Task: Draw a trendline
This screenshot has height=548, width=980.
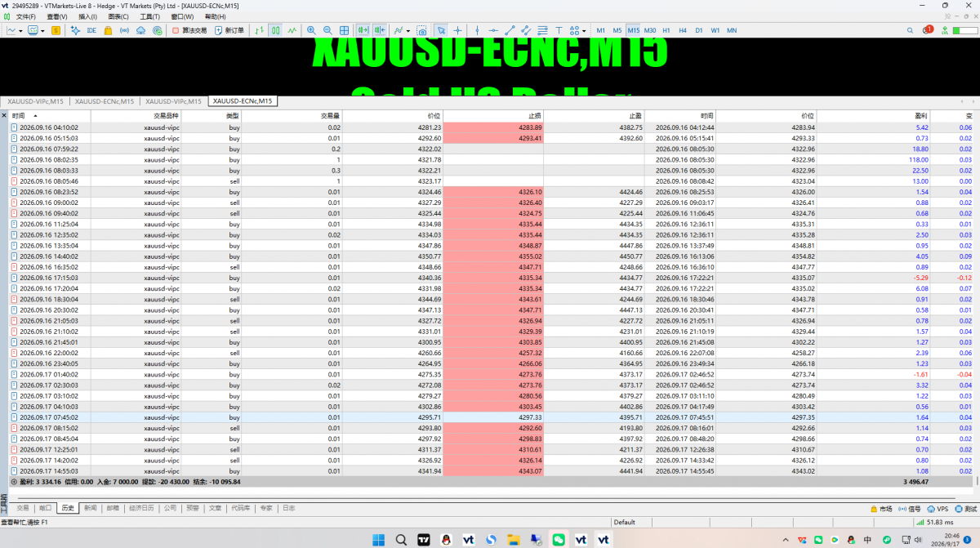Action: tap(510, 30)
